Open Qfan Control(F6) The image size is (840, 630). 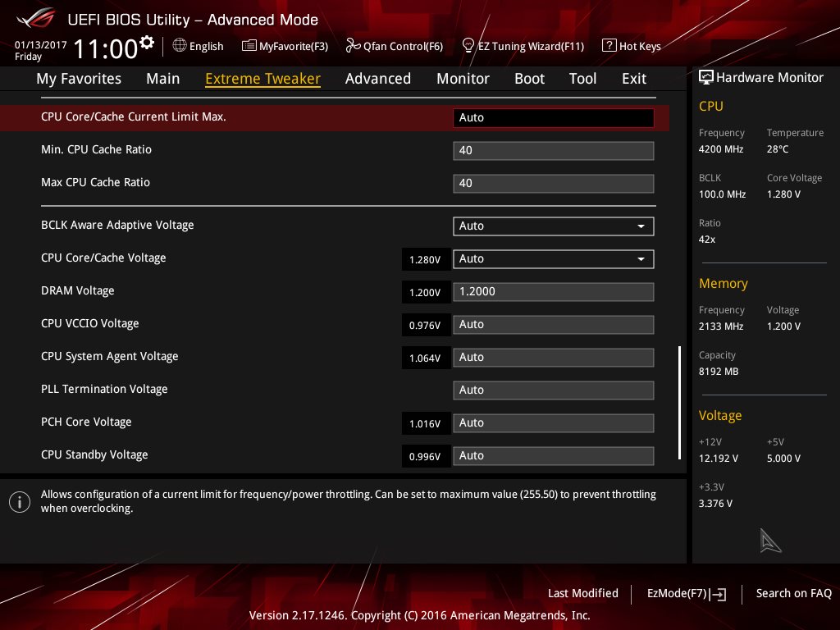click(x=395, y=46)
